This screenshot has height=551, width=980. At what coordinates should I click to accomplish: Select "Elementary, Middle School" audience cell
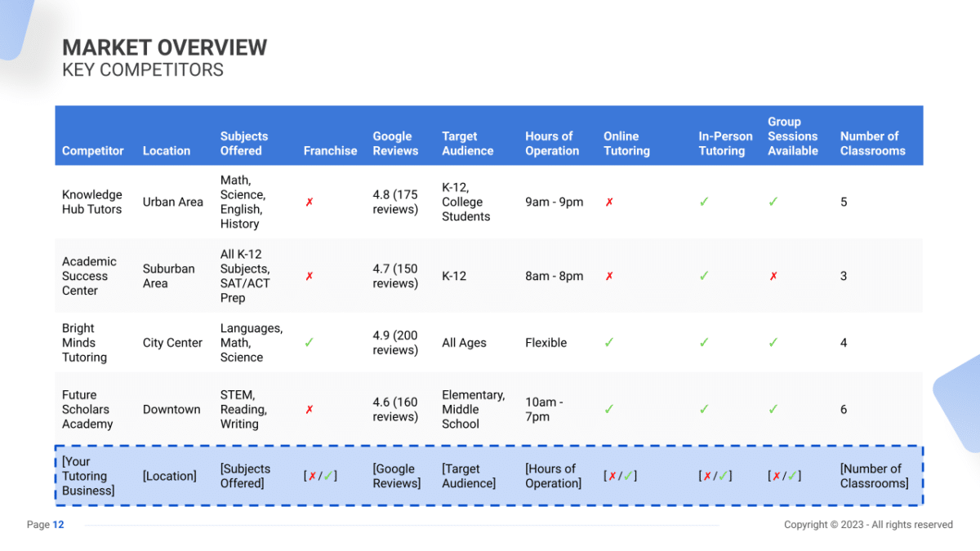[474, 410]
